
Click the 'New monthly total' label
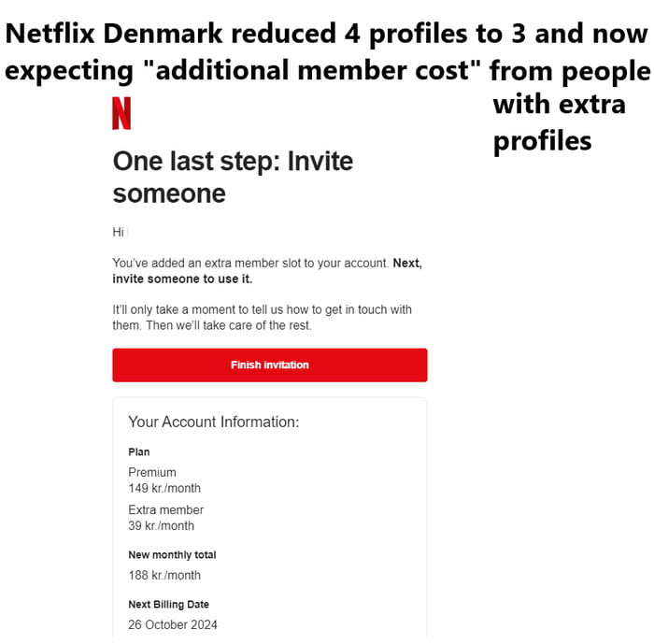click(x=172, y=555)
